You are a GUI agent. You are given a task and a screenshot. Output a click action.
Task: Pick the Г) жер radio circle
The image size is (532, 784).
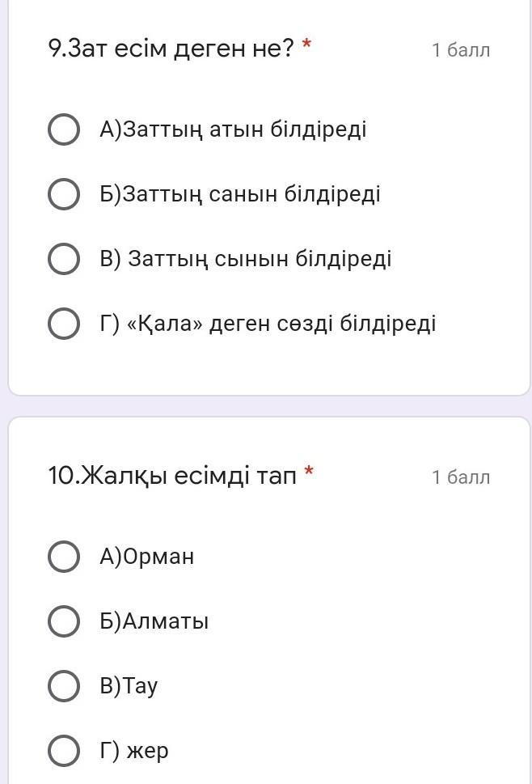(64, 751)
